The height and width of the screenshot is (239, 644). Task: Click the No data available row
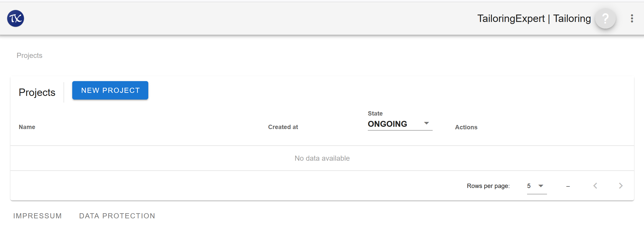(322, 158)
